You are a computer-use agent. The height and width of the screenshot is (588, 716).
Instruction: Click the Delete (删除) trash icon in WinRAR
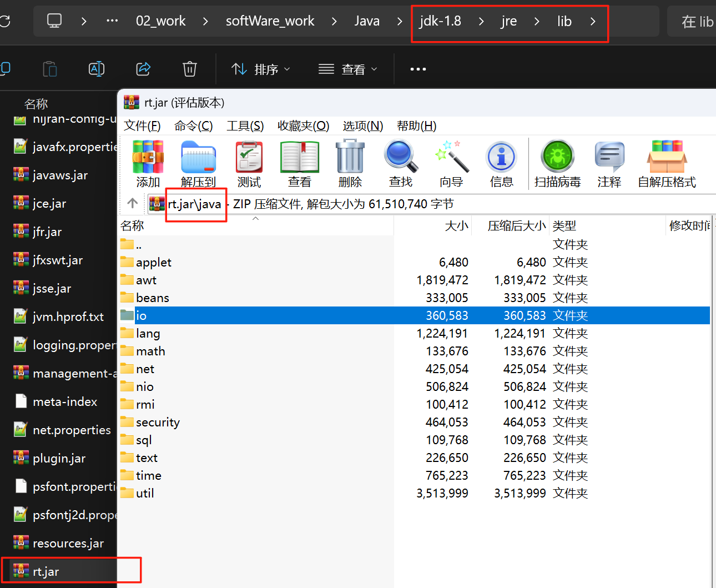point(350,164)
